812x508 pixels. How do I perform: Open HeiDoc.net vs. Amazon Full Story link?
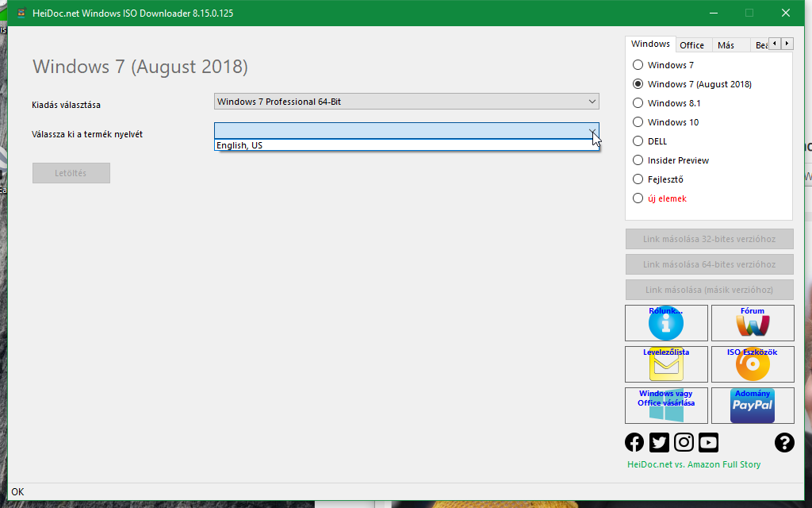(x=694, y=464)
